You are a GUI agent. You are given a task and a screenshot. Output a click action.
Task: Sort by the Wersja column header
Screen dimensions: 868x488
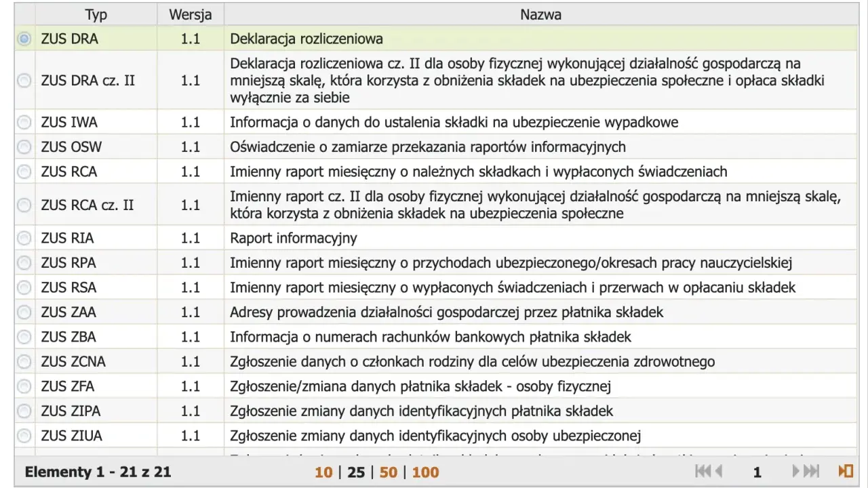point(191,14)
